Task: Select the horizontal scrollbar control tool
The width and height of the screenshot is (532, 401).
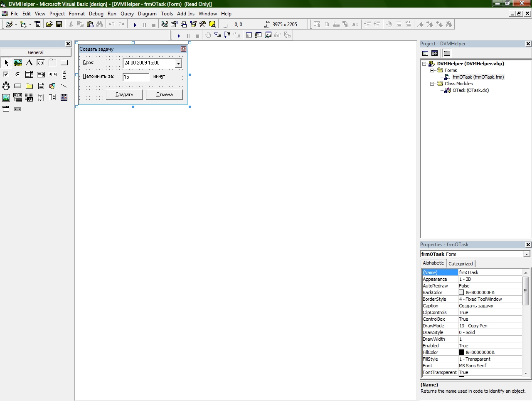Action: 52,74
